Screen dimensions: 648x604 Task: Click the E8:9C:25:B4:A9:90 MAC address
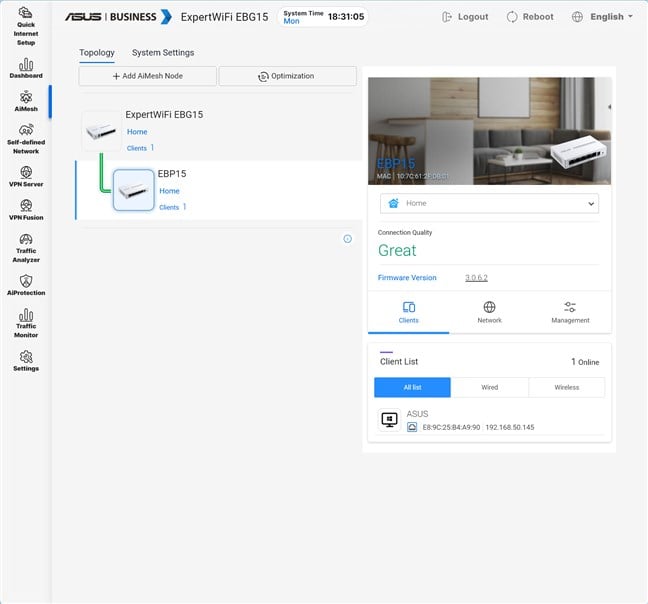tap(451, 427)
